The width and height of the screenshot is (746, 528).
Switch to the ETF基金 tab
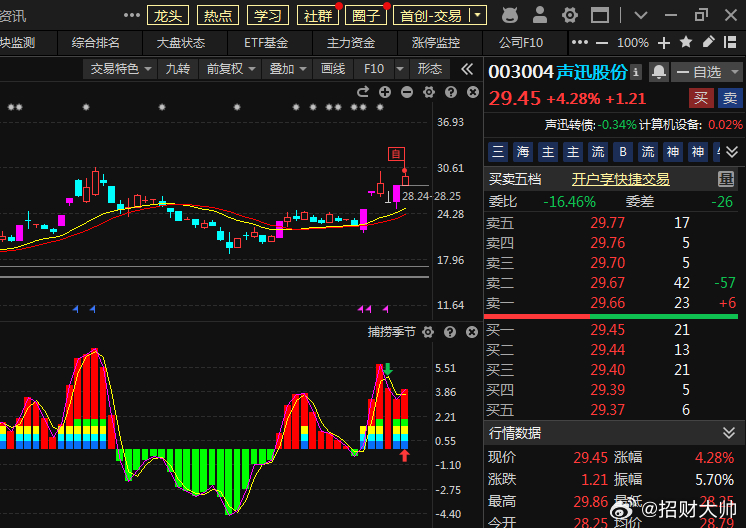[265, 43]
